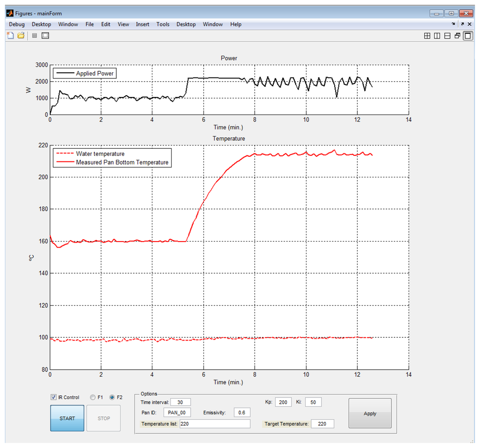Viewport: 480px width, 448px height.
Task: Select the maximized single-figure layout icon
Action: click(468, 36)
